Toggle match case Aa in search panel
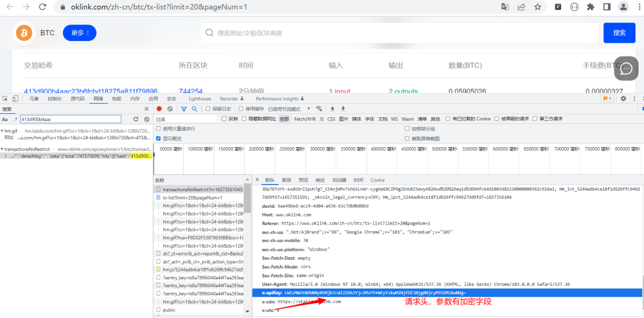 coord(5,119)
